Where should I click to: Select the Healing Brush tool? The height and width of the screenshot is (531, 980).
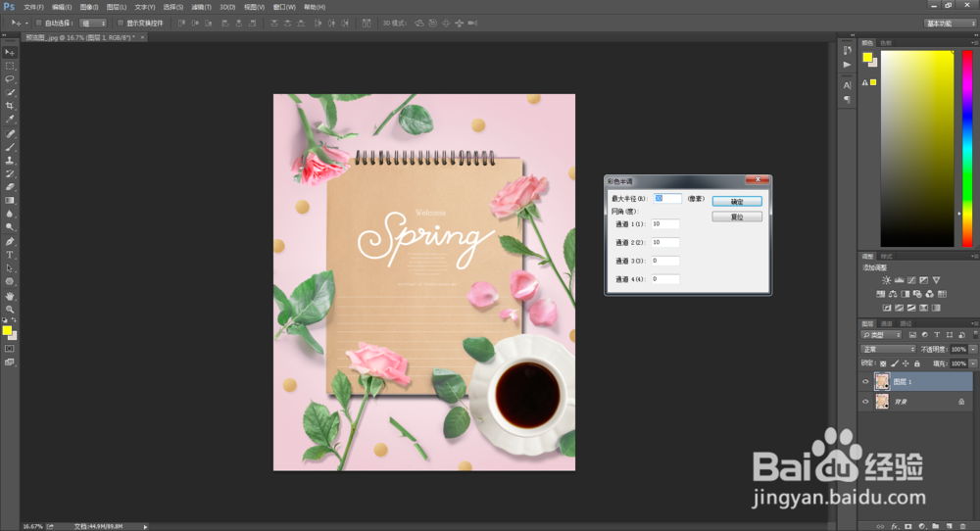coord(10,133)
